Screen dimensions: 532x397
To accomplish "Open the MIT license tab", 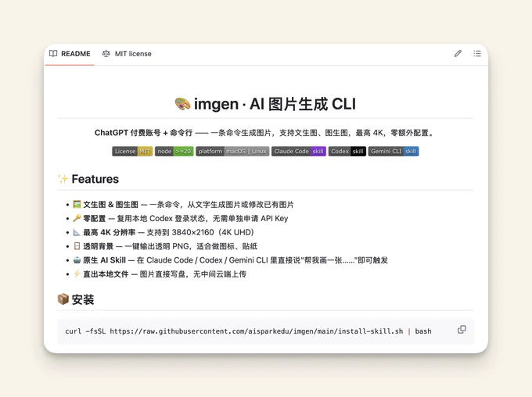I will tap(127, 54).
